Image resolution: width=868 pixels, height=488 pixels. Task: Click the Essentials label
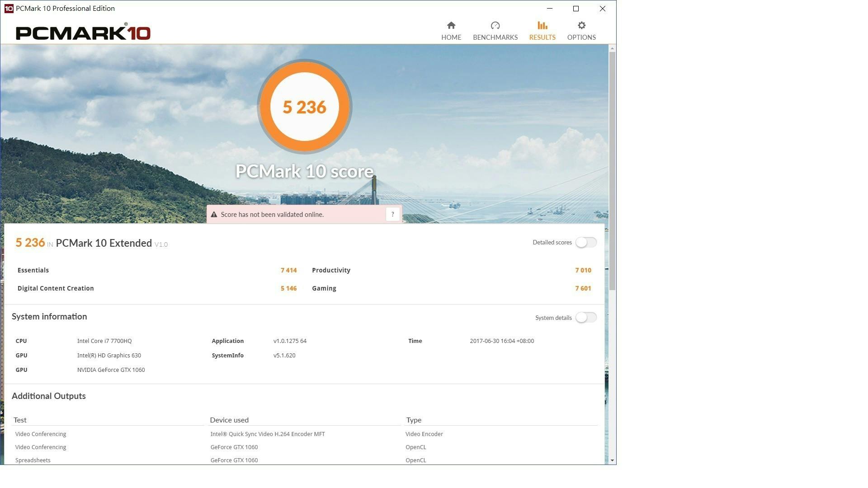pyautogui.click(x=33, y=270)
